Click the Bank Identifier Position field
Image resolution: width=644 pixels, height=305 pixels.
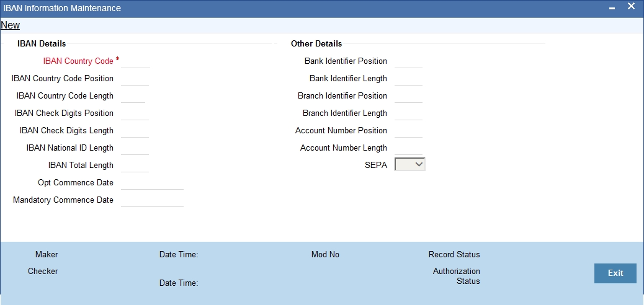click(408, 61)
